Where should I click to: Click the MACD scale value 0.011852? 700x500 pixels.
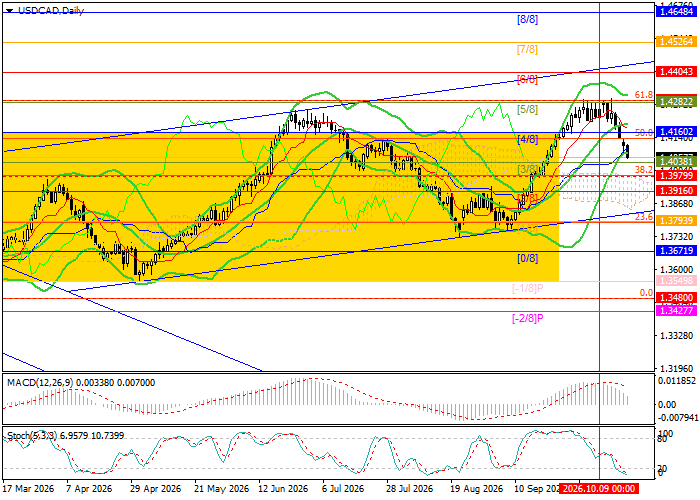677,380
